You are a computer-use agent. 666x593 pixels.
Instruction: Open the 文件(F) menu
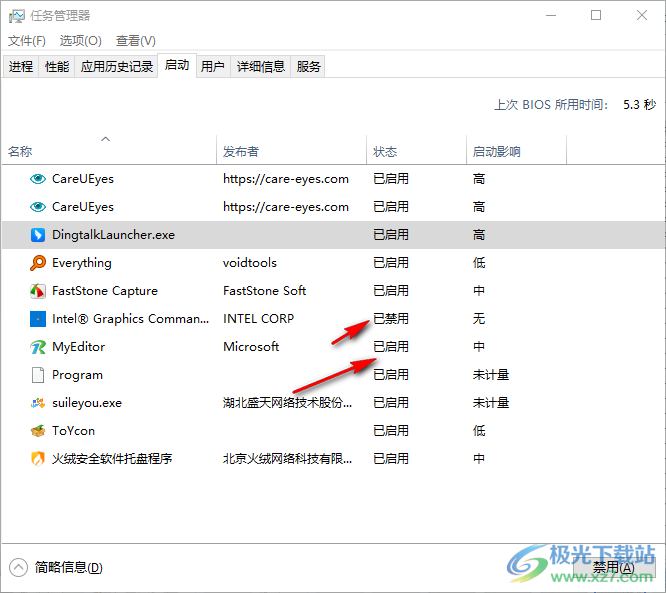point(27,41)
